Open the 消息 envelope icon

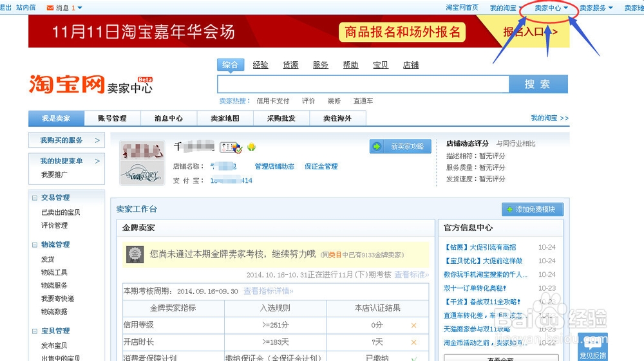point(50,8)
